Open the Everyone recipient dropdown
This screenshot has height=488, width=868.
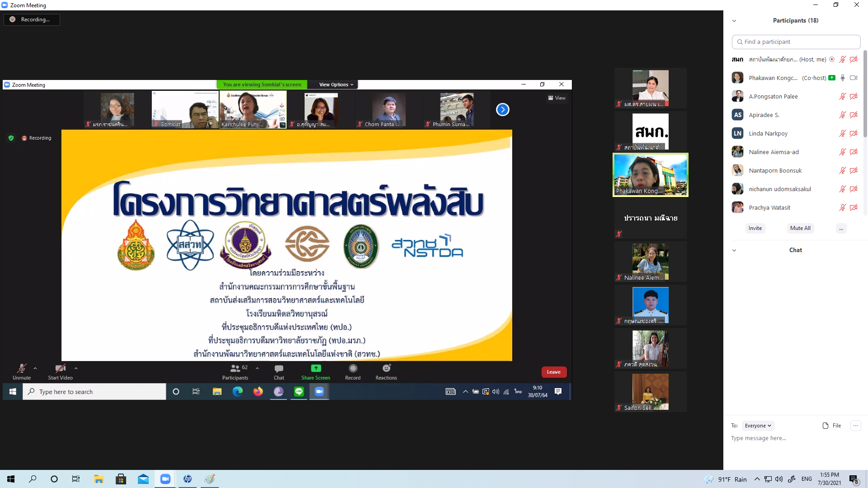coord(758,426)
